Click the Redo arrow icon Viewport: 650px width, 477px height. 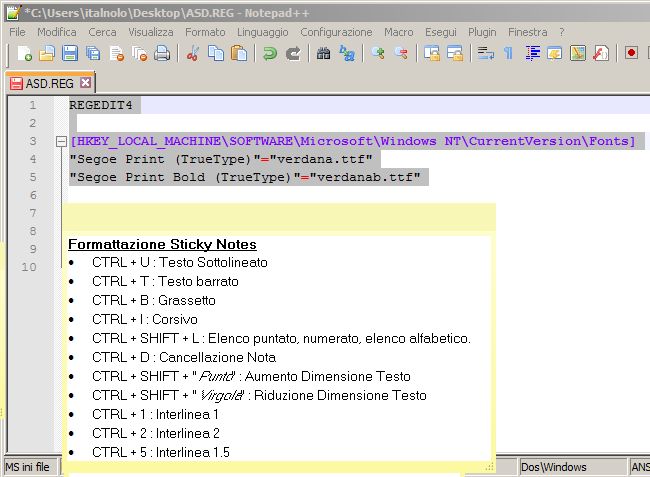[x=293, y=53]
